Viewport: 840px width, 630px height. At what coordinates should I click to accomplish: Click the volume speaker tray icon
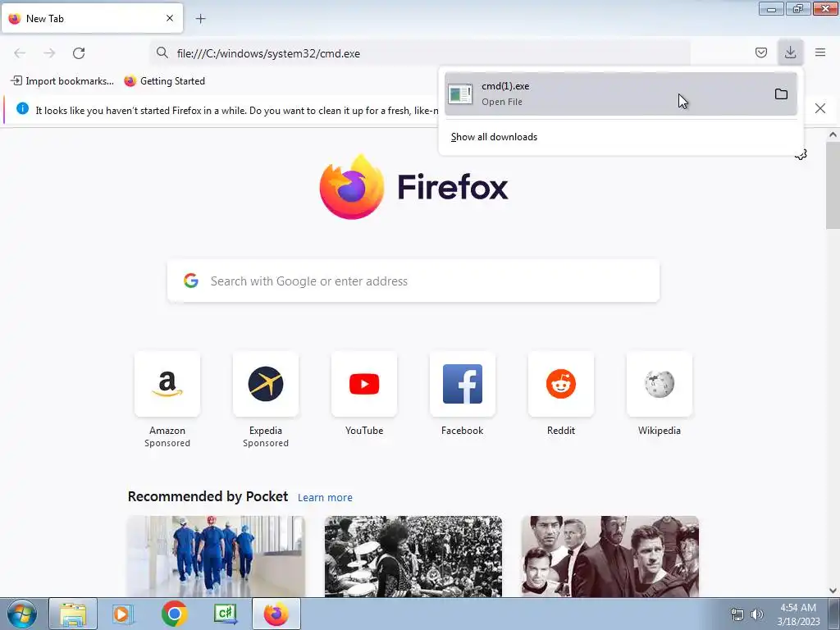click(757, 614)
